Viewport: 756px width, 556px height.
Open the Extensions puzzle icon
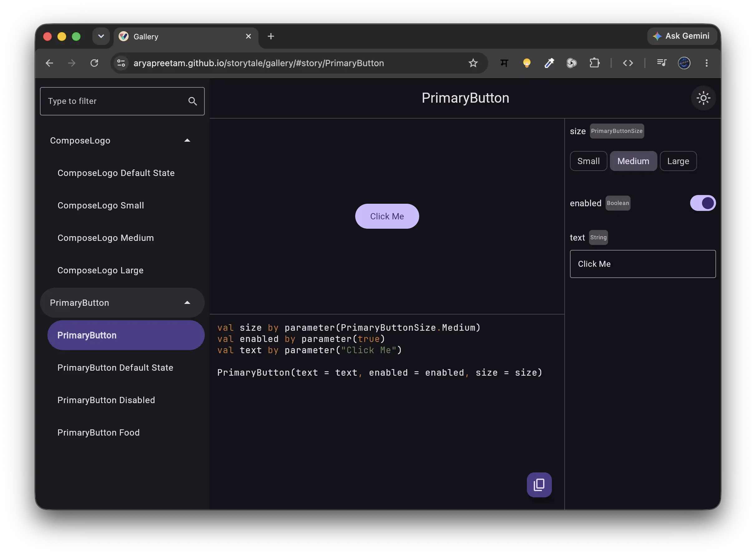point(594,63)
